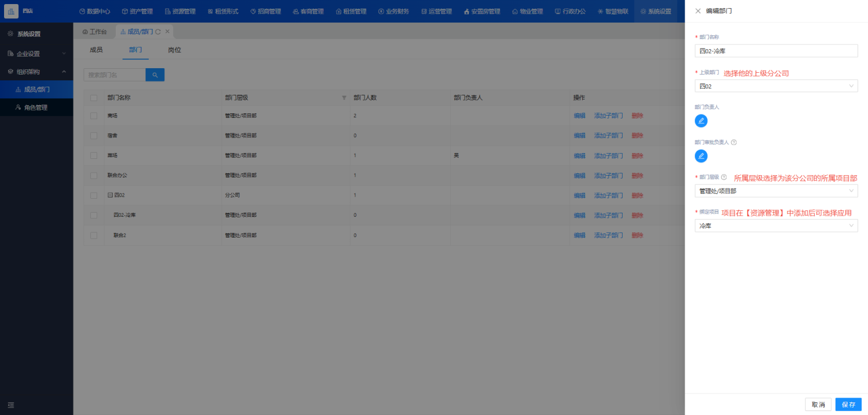Open the filter icon in 部门层级 header
The height and width of the screenshot is (415, 868).
[344, 98]
